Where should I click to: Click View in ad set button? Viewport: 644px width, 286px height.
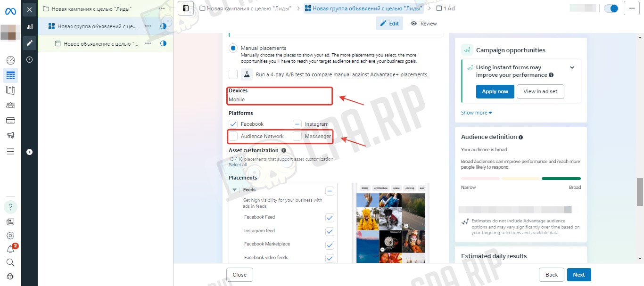pyautogui.click(x=540, y=91)
